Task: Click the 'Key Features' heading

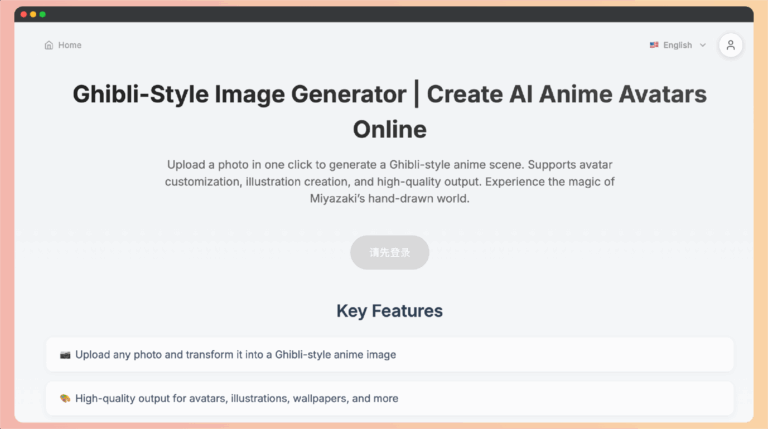Action: pyautogui.click(x=389, y=310)
